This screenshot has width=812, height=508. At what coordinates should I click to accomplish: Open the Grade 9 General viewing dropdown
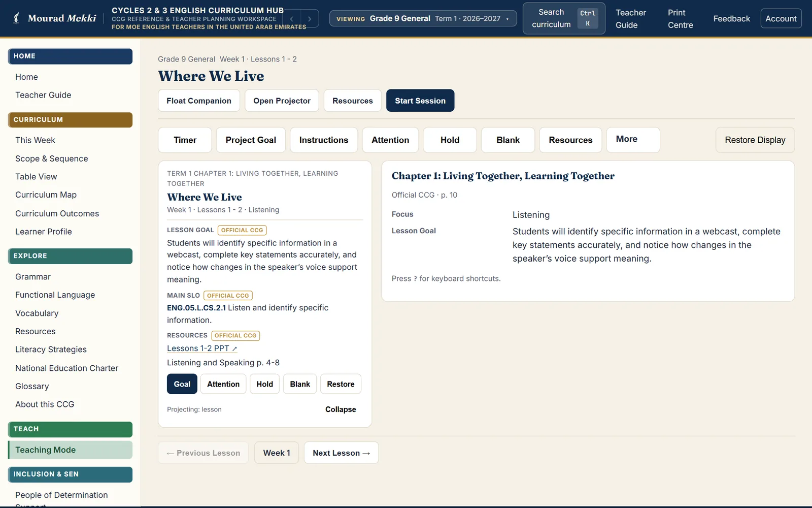[x=423, y=19]
